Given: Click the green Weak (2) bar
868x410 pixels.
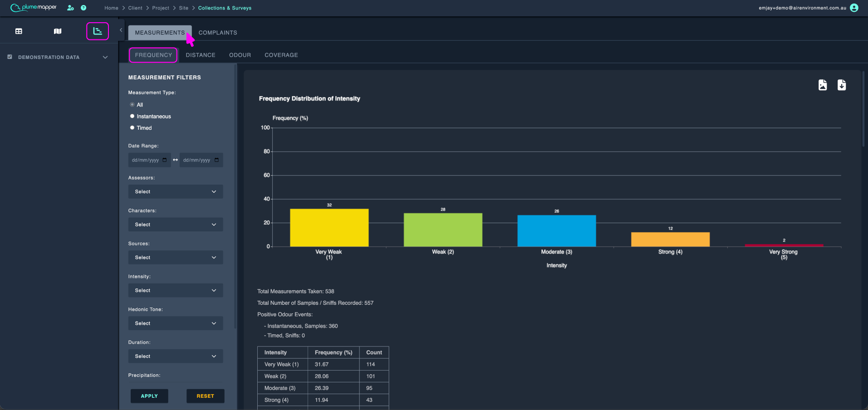Looking at the screenshot, I should (x=443, y=230).
